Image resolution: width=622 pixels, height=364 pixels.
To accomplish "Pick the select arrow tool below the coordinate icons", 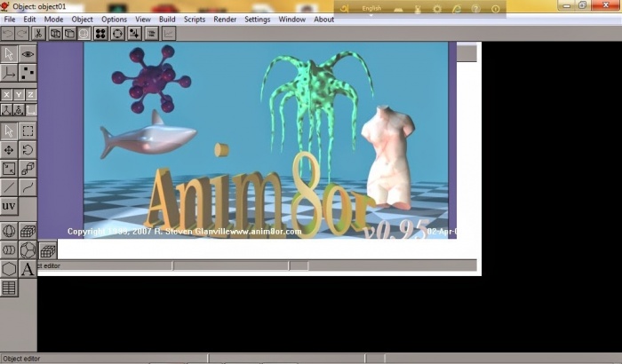I will 9,131.
